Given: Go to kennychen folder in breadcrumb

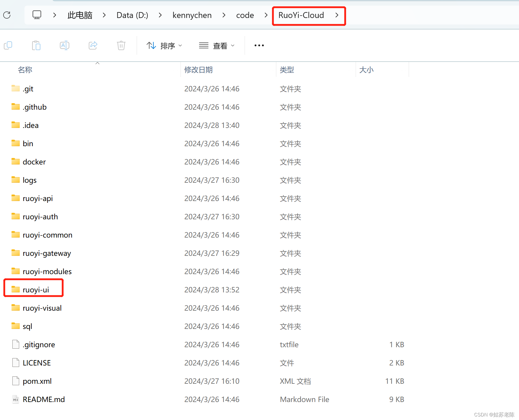Looking at the screenshot, I should pos(192,15).
